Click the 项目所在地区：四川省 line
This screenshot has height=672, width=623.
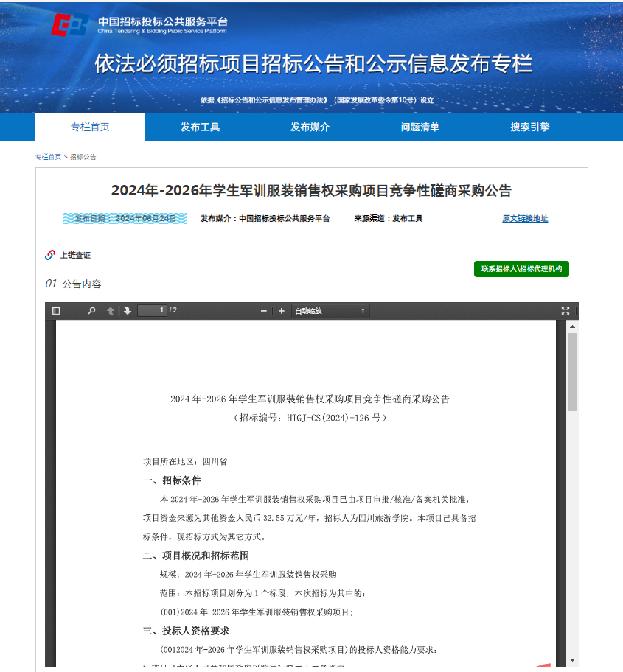point(185,461)
